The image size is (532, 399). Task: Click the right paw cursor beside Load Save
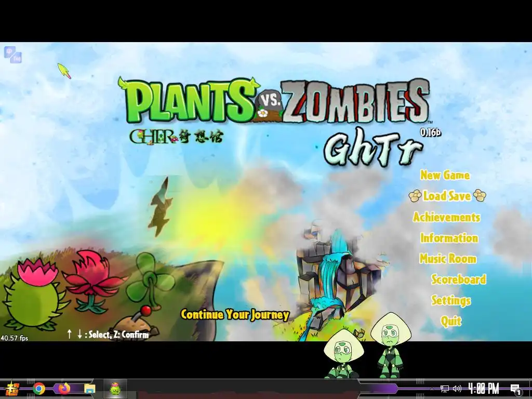(480, 195)
